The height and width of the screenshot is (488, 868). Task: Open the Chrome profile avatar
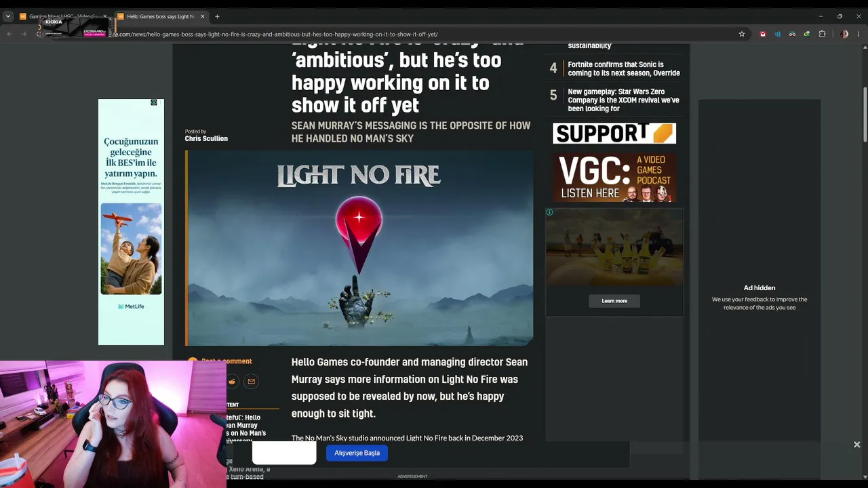tap(844, 34)
